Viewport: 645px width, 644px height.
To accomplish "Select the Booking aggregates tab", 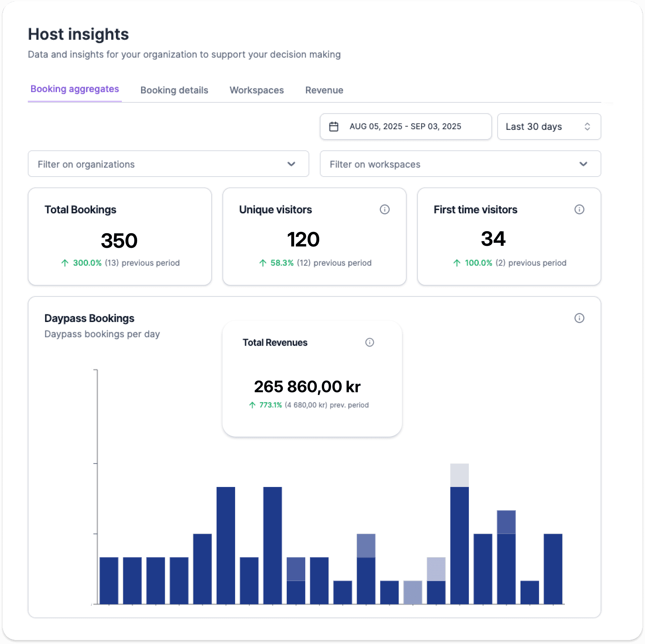I will [x=74, y=89].
